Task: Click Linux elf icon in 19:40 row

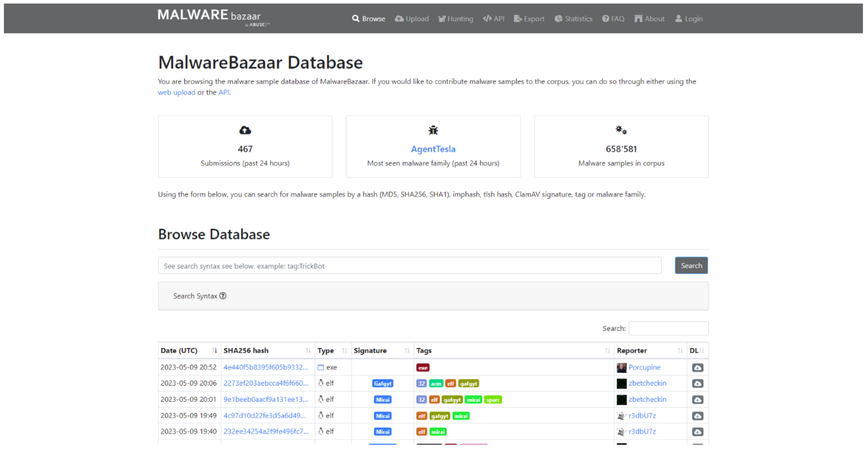Action: pos(321,431)
